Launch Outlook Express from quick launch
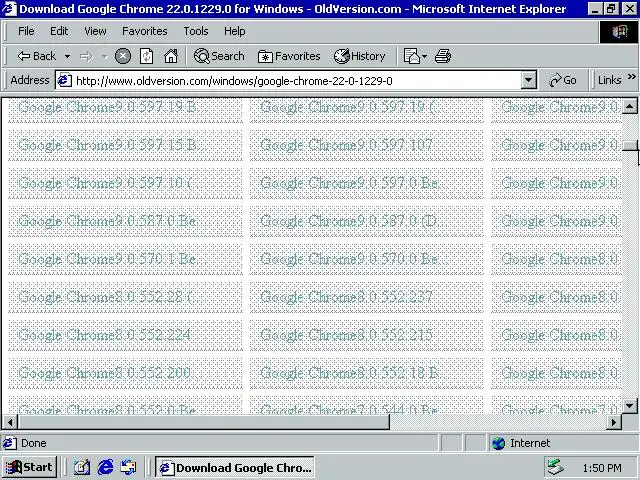 point(129,467)
